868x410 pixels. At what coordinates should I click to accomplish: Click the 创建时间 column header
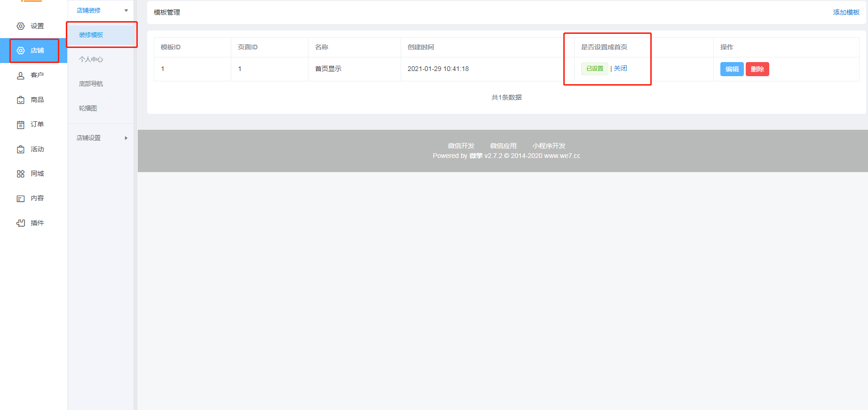[421, 47]
